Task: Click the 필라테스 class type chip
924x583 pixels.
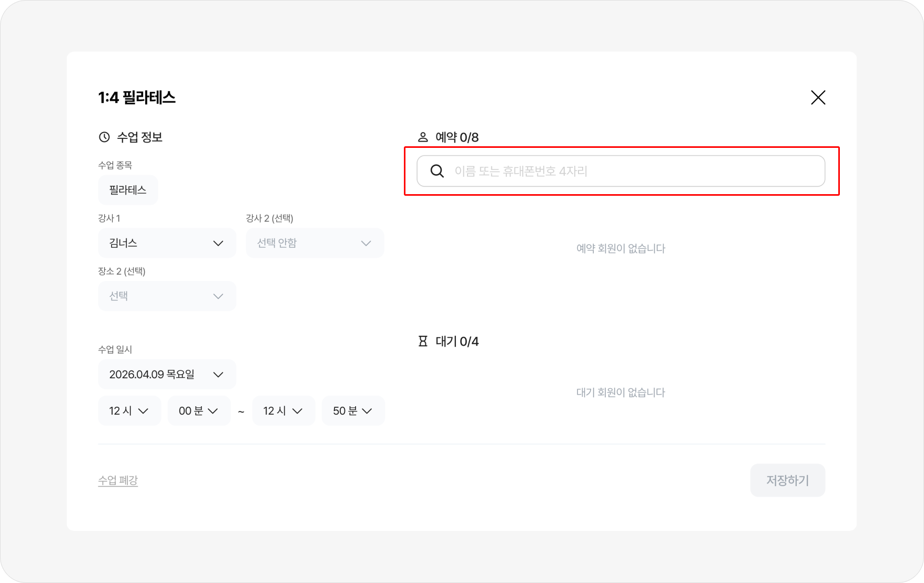Action: (x=128, y=190)
